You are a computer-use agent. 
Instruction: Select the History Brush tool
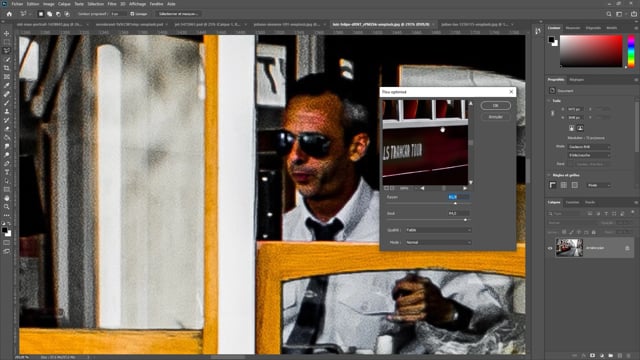point(7,120)
